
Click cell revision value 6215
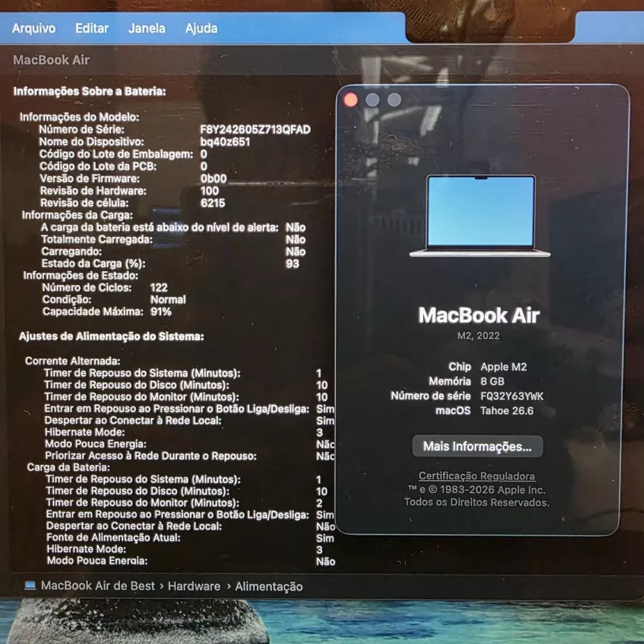pos(213,204)
